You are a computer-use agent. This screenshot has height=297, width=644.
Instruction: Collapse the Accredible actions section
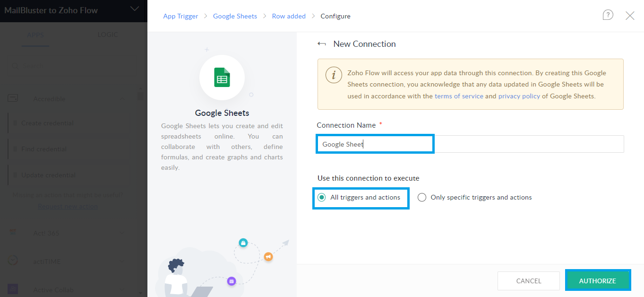click(x=123, y=98)
